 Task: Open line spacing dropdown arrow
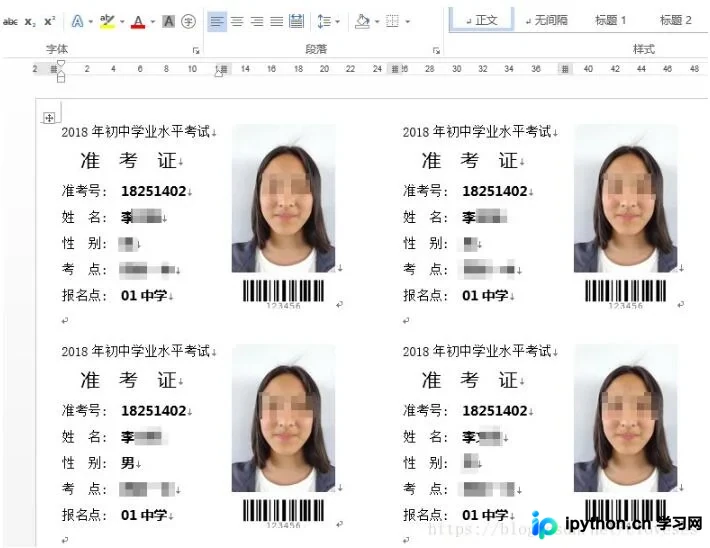pyautogui.click(x=337, y=21)
